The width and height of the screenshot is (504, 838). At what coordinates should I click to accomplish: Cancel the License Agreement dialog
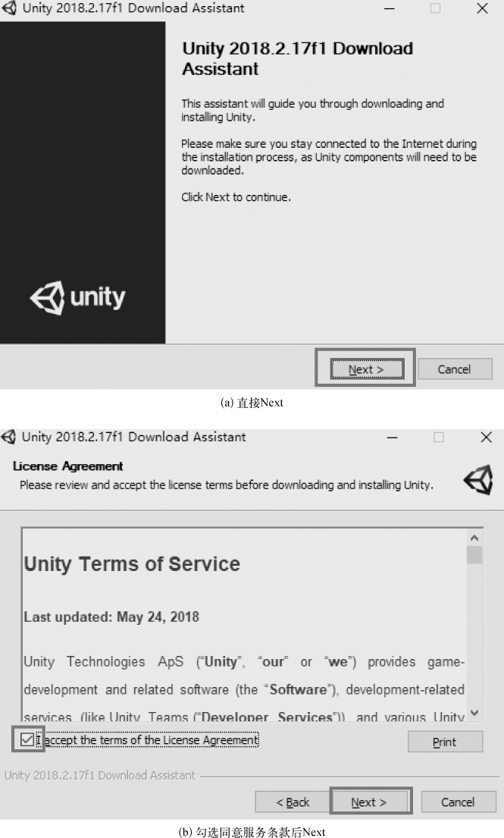458,802
